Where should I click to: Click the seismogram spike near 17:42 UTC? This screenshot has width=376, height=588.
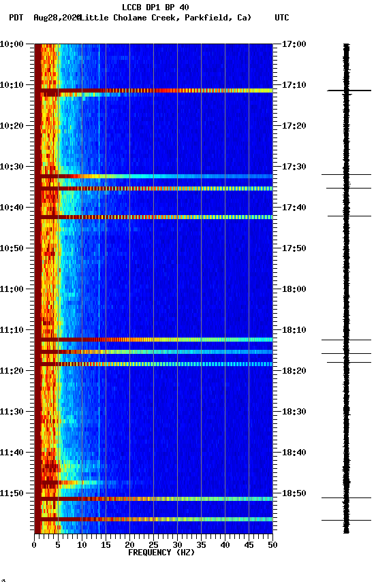(x=349, y=216)
